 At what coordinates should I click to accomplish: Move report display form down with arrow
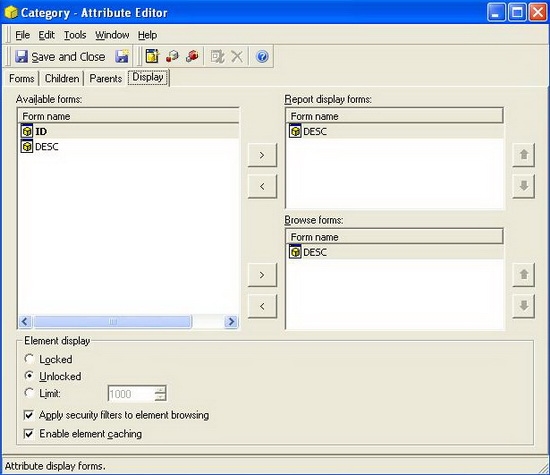coord(523,186)
